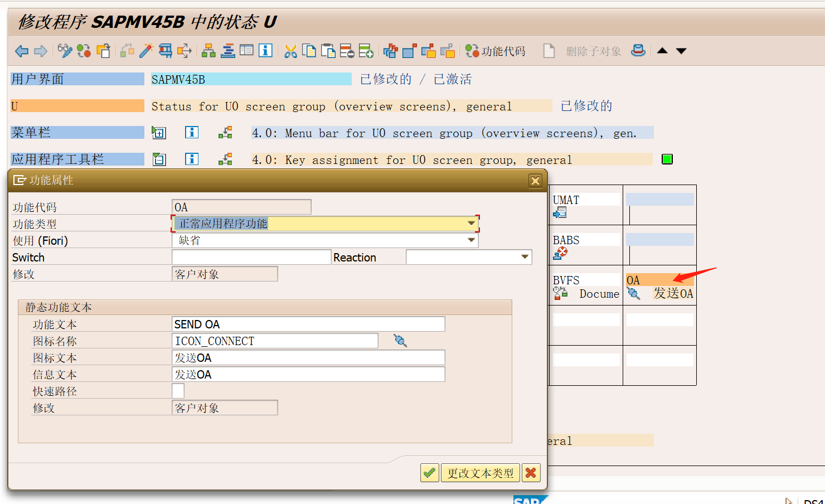This screenshot has height=504, width=825.
Task: Click the stacked blue-orange lines icon
Action: point(228,51)
